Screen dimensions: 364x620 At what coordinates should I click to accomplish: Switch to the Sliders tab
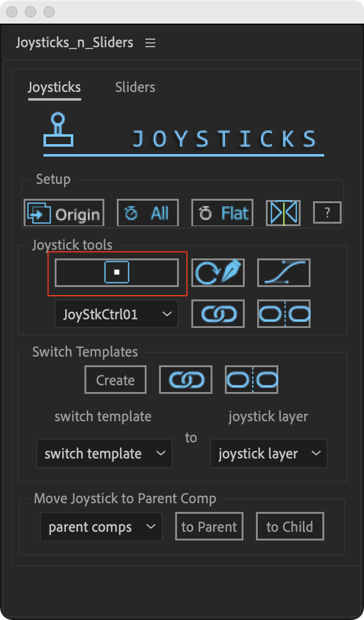[x=135, y=87]
